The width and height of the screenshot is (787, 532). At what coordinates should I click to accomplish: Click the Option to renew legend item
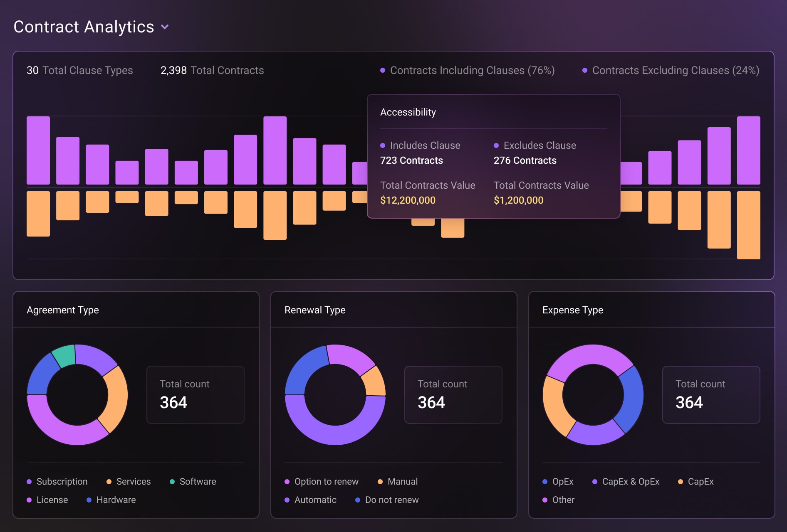tap(322, 481)
